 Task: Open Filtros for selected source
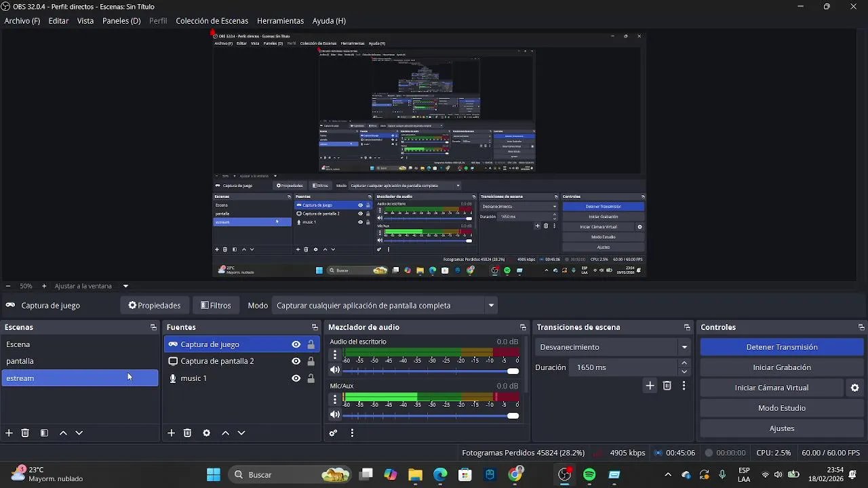[x=216, y=306]
